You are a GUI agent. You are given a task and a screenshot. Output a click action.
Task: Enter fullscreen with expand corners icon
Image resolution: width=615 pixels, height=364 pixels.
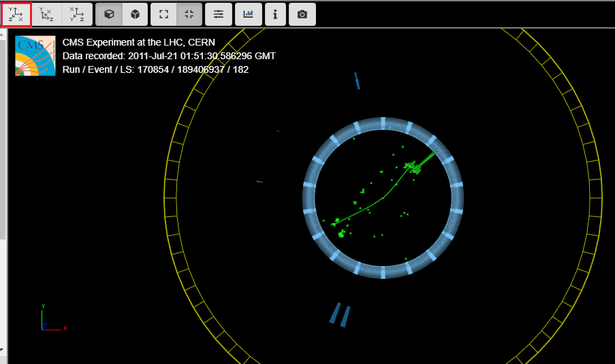[x=163, y=15]
